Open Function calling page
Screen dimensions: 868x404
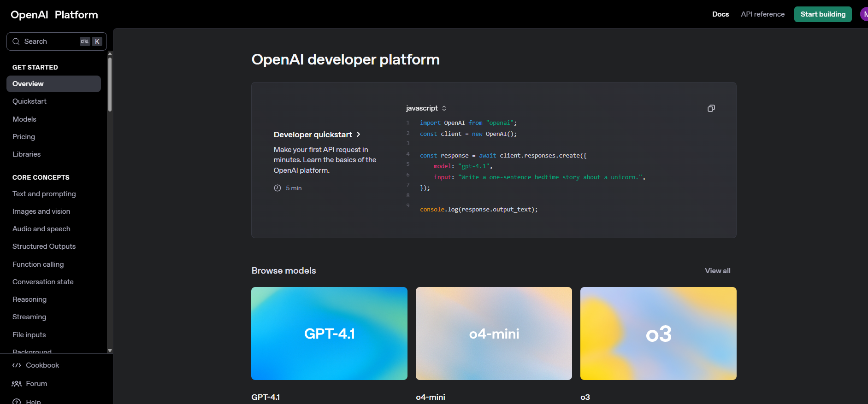[x=38, y=264]
